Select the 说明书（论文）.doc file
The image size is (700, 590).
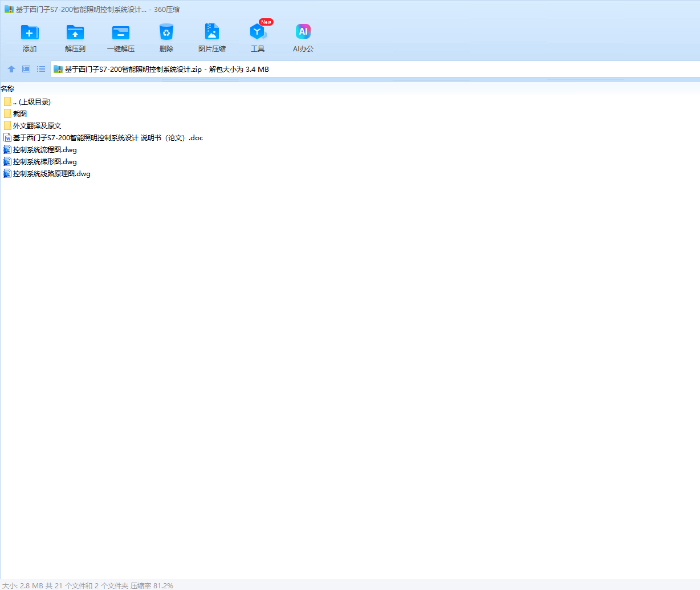pyautogui.click(x=103, y=138)
